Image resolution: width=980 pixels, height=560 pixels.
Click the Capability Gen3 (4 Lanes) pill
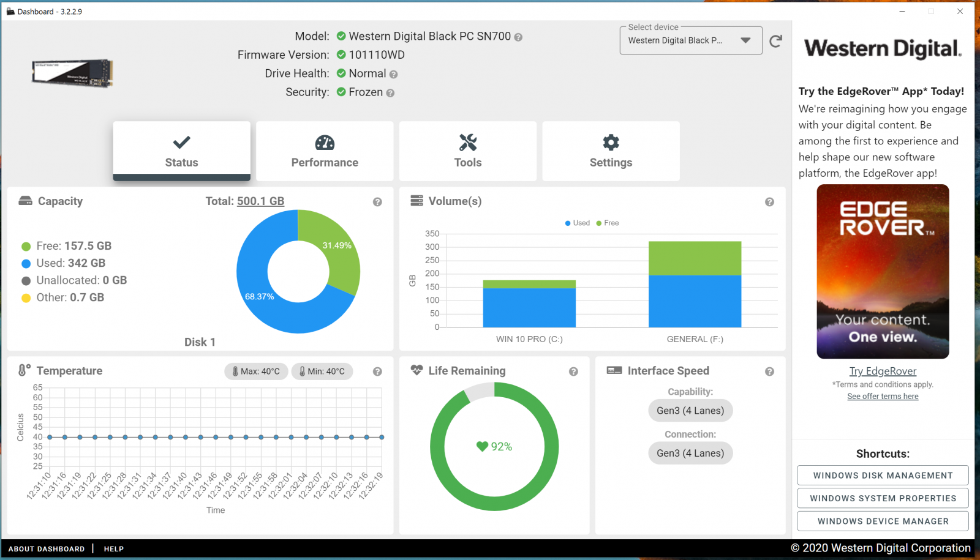tap(690, 411)
